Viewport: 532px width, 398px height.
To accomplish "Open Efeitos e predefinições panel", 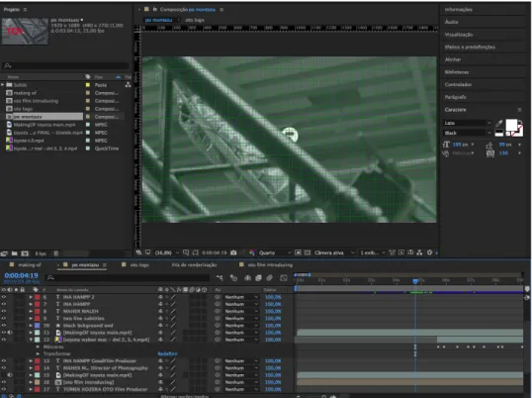I will click(x=470, y=47).
